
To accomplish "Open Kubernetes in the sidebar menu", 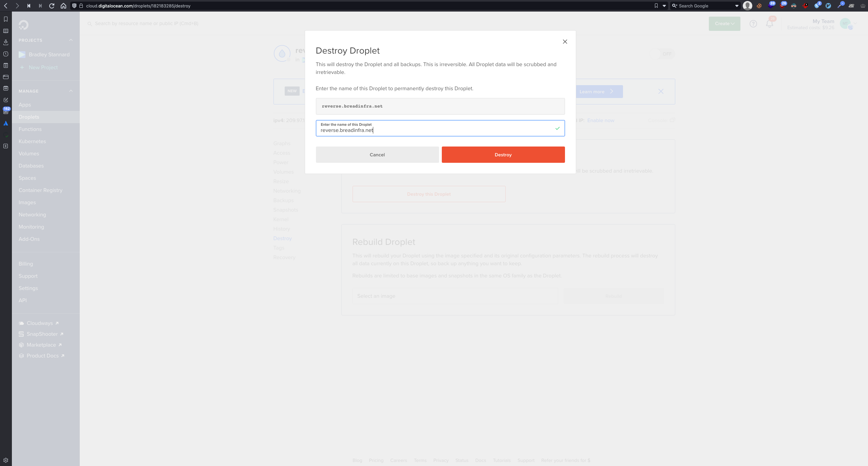I will tap(32, 141).
